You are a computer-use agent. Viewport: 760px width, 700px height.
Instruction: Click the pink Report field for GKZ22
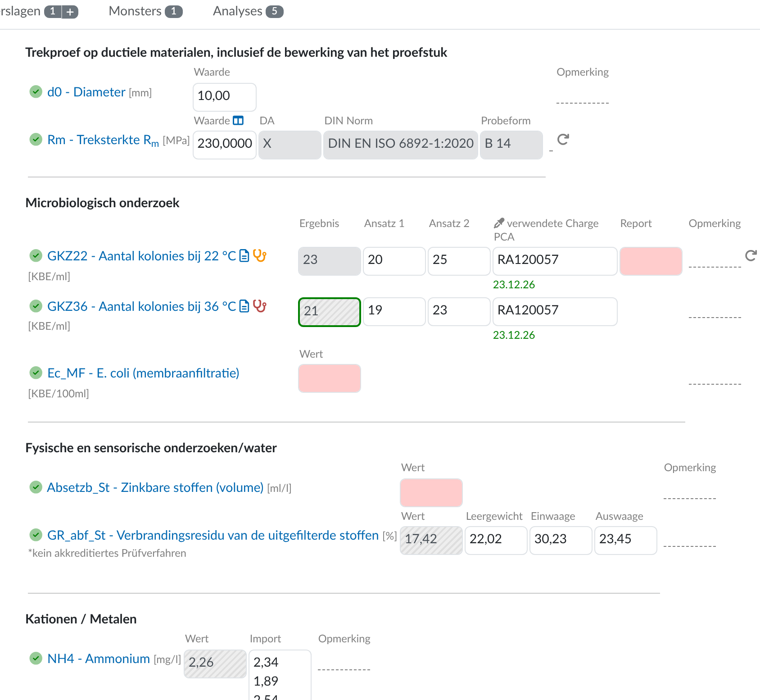[651, 261]
